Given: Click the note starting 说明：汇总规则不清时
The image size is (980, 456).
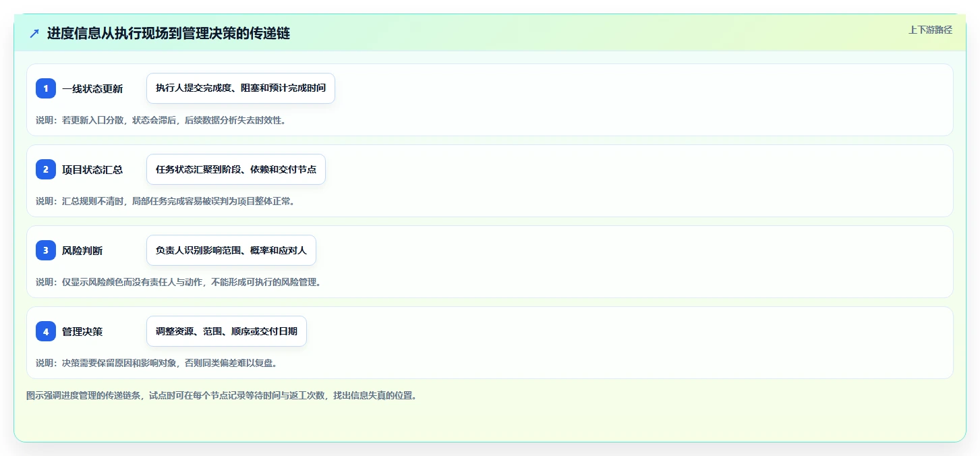Looking at the screenshot, I should pyautogui.click(x=166, y=201).
